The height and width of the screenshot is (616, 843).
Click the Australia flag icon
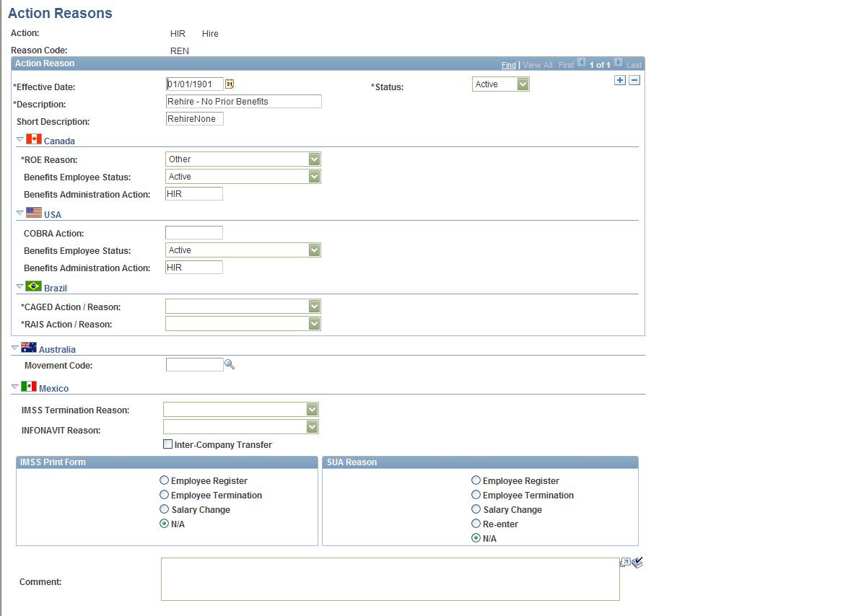29,347
